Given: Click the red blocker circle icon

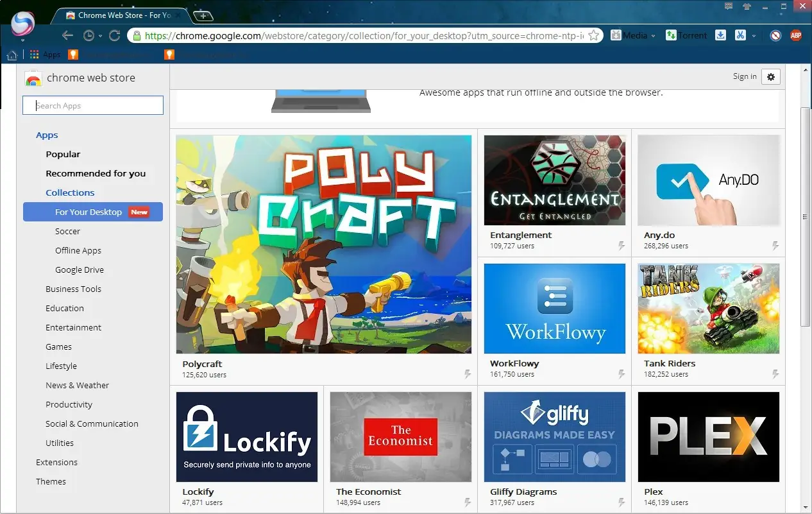Looking at the screenshot, I should pos(775,35).
